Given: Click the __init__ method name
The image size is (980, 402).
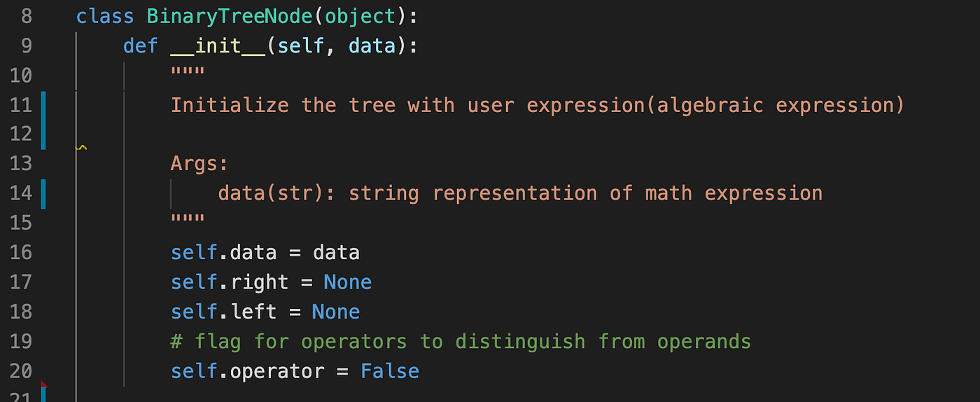Looking at the screenshot, I should (x=218, y=46).
